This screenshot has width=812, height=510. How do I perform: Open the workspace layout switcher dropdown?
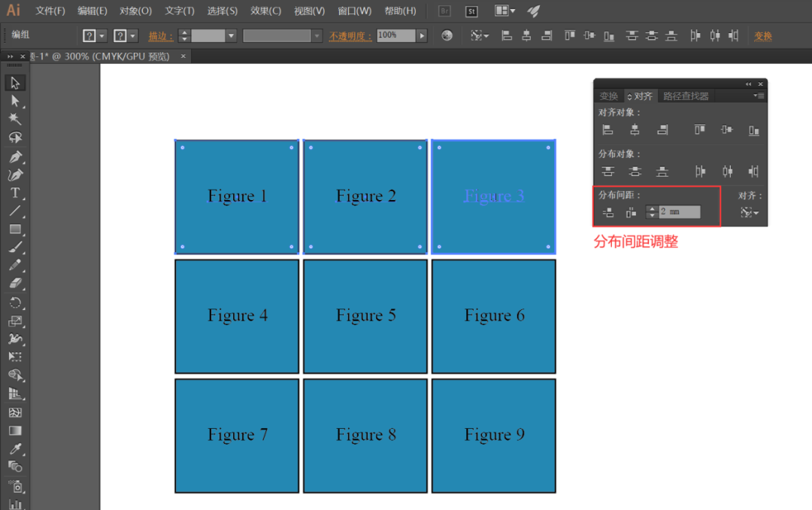[x=505, y=11]
